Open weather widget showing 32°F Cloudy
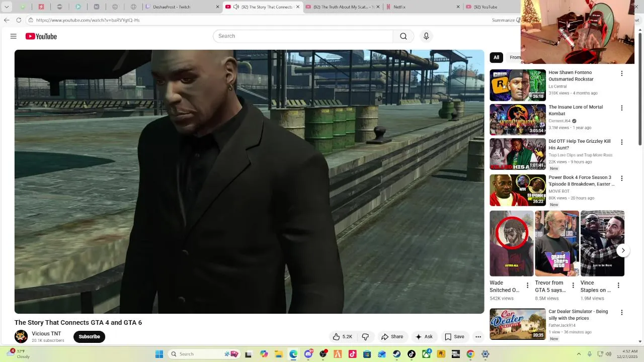This screenshot has height=362, width=644. [x=18, y=354]
